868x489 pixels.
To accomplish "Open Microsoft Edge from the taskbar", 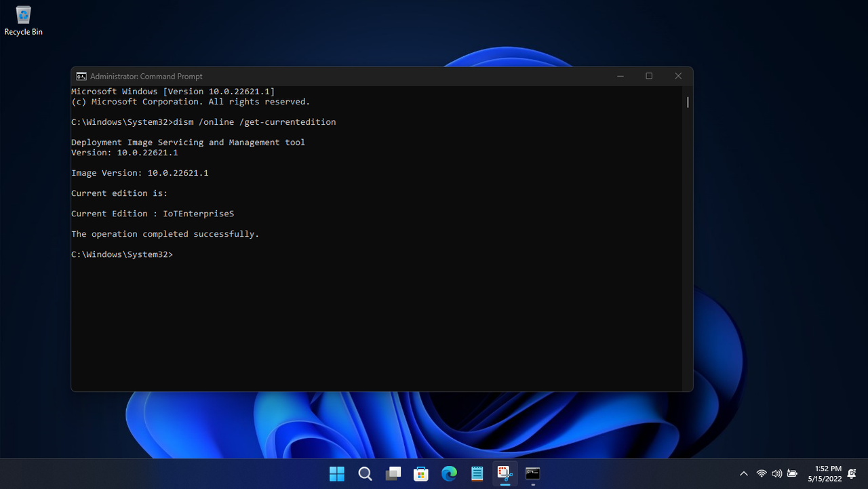I will click(448, 473).
